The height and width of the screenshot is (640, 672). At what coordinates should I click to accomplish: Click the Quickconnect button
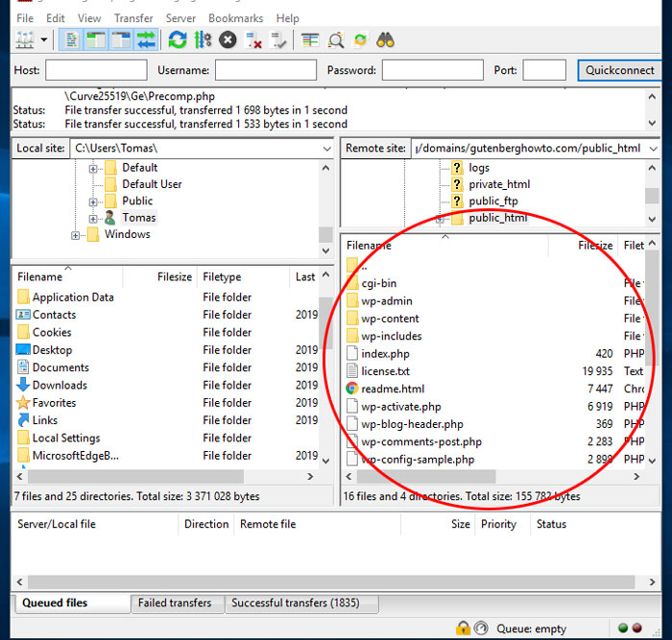pos(619,70)
